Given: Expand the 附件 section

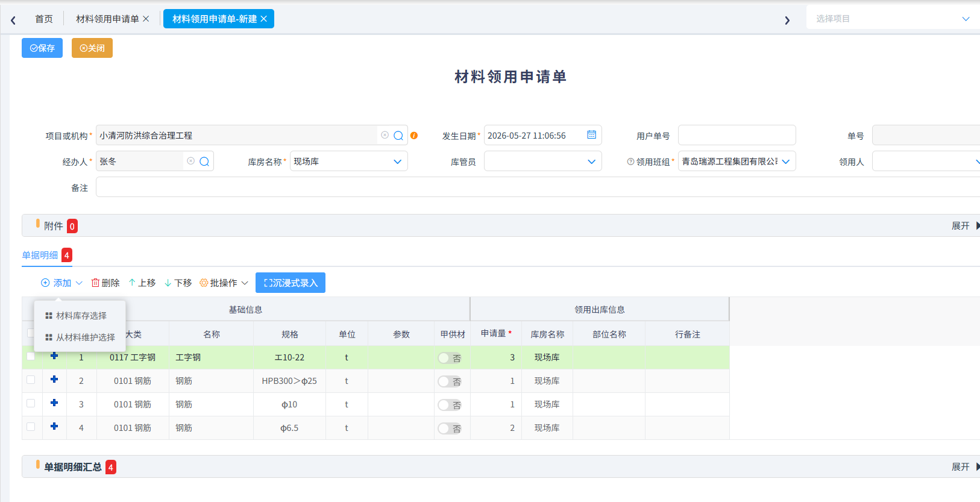Looking at the screenshot, I should (966, 226).
